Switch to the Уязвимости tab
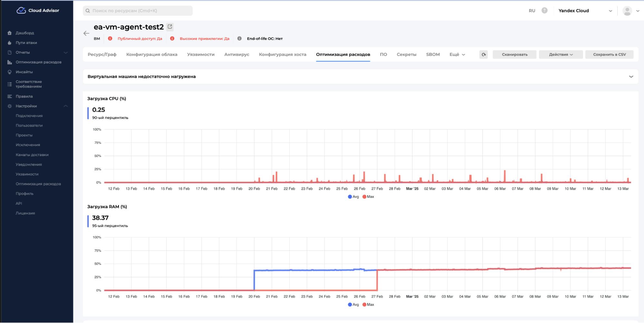 click(201, 54)
